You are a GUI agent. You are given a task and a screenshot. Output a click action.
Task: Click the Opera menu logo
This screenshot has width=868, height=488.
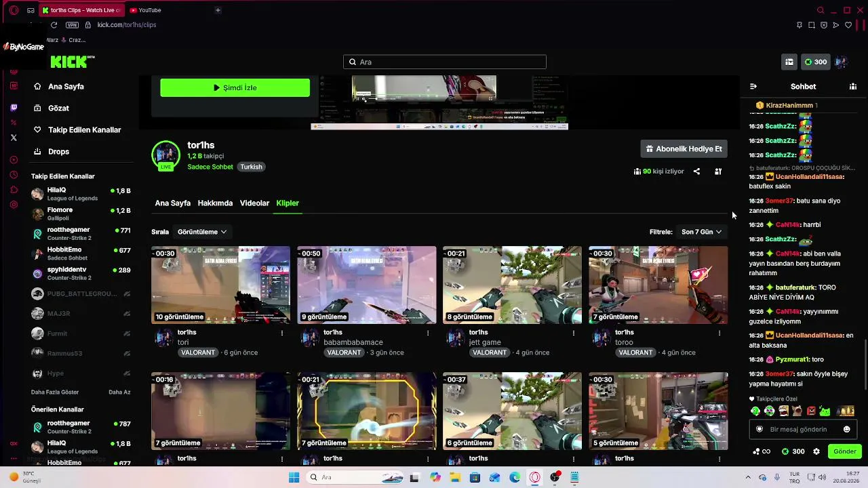[x=13, y=10]
